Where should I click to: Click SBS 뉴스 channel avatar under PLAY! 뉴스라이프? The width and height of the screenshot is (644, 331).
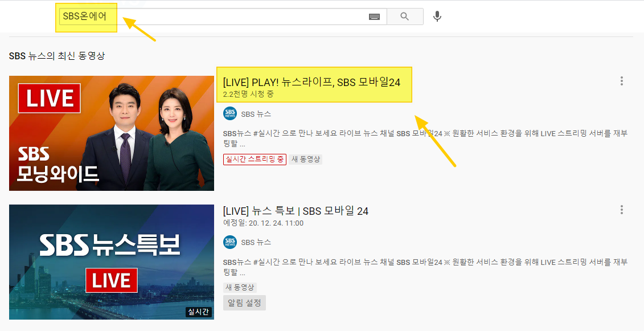230,113
